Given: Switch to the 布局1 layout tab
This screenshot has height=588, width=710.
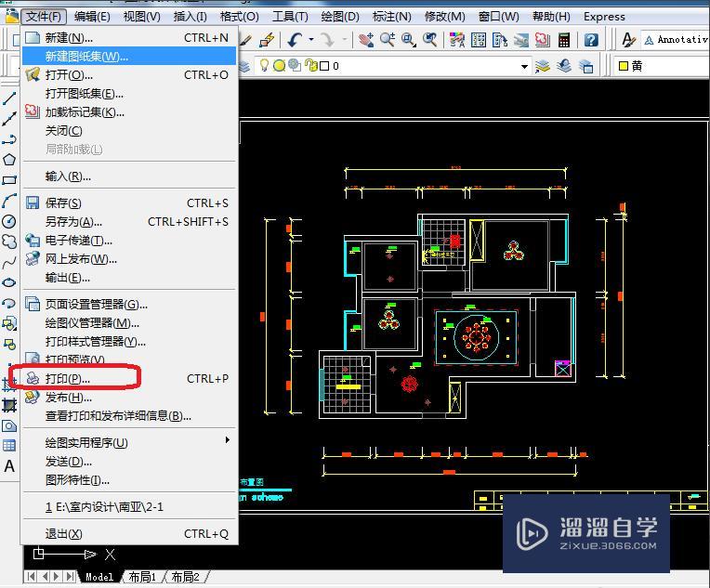Looking at the screenshot, I should click(x=142, y=577).
